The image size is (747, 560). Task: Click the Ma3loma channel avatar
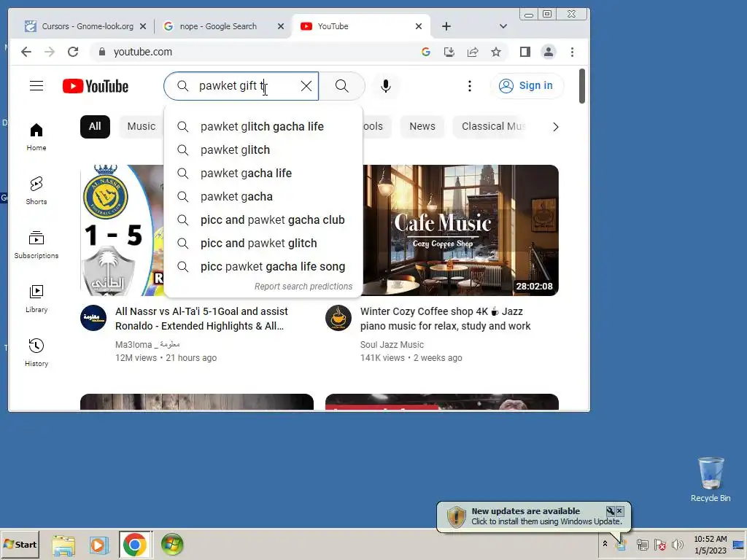[x=93, y=318]
